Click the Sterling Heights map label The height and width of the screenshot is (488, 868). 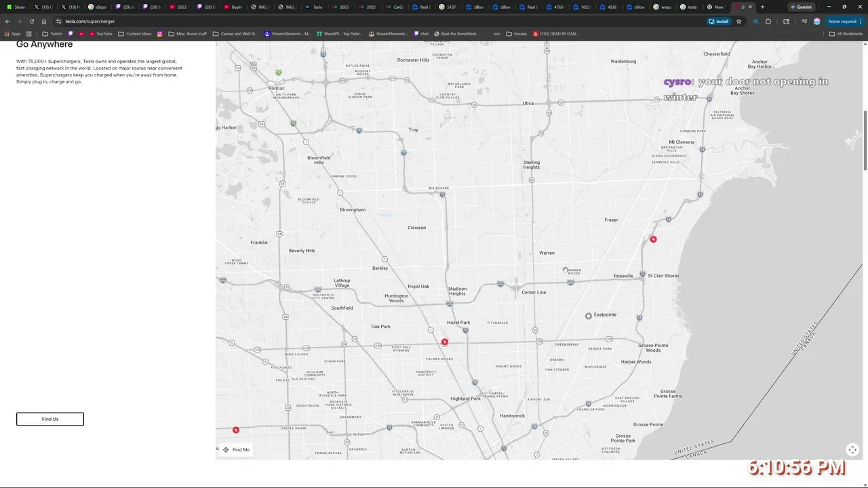(532, 165)
